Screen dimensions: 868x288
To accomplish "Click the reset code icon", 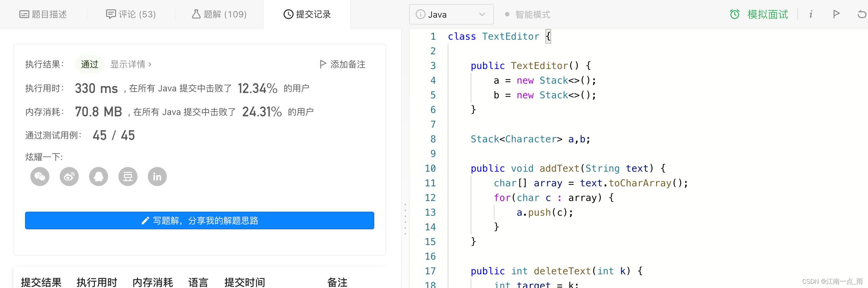I will [862, 14].
